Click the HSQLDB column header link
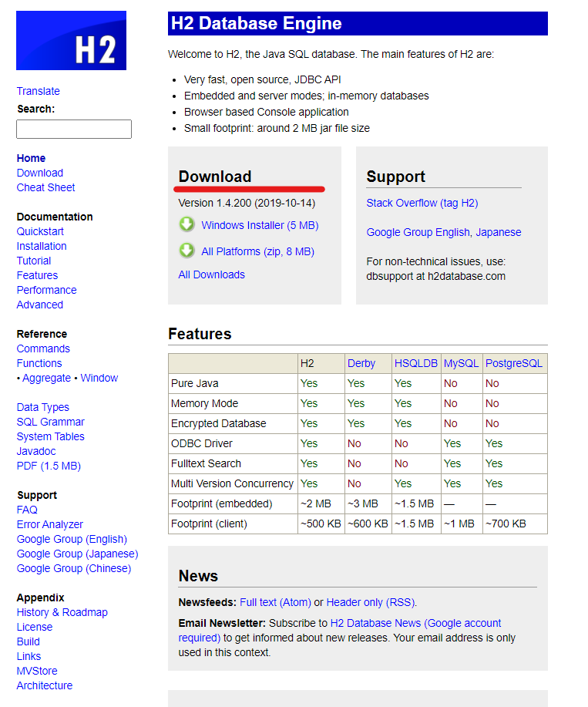 416,363
